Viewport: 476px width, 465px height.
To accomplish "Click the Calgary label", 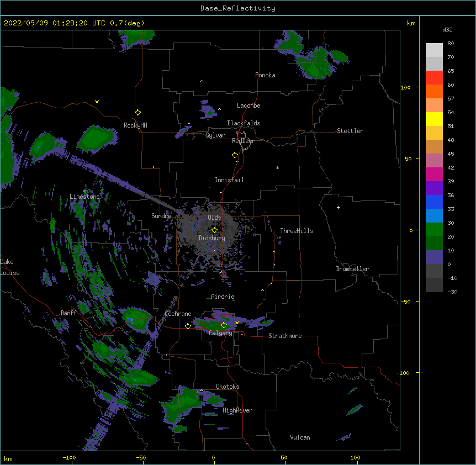I will pos(220,333).
